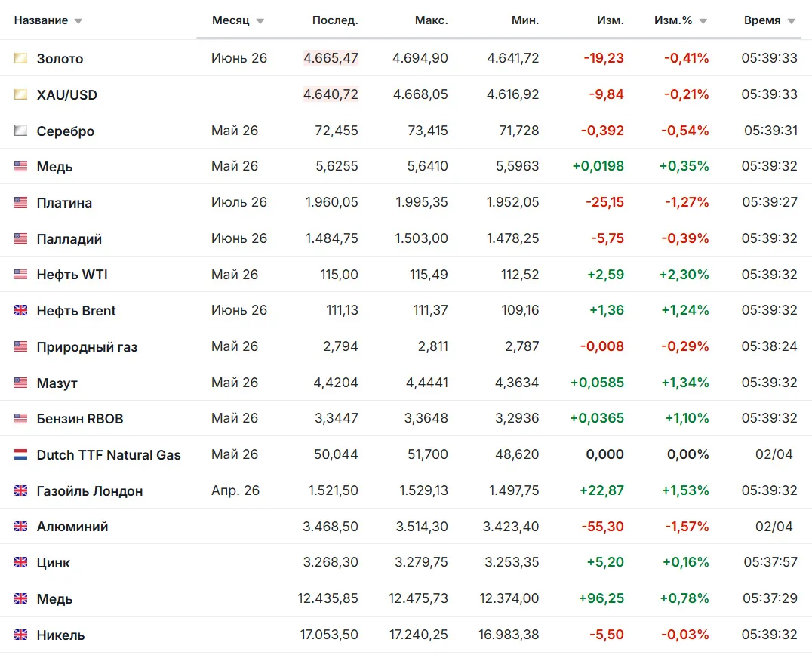The height and width of the screenshot is (655, 812).
Task: Click the US flag icon next to Природный газ
Action: pyautogui.click(x=20, y=346)
